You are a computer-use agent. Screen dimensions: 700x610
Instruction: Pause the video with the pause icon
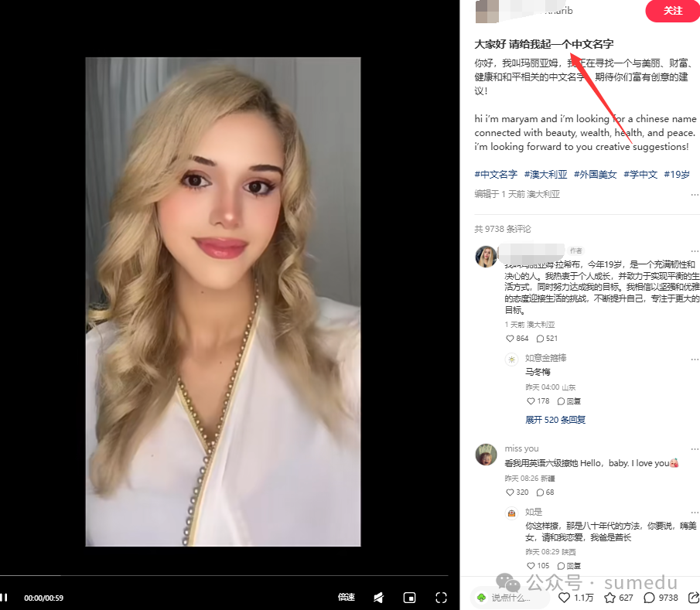pos(5,598)
